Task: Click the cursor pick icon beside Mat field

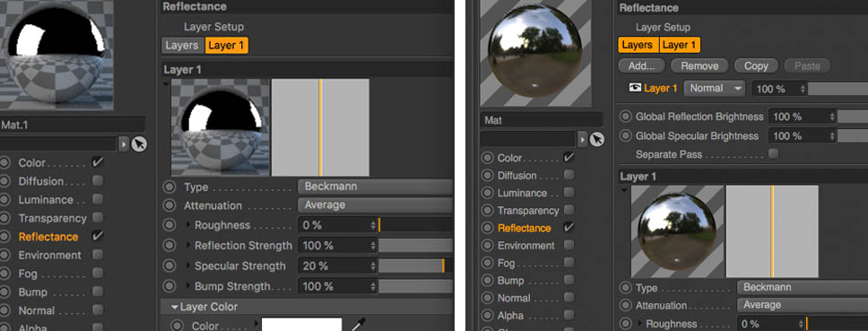Action: click(596, 139)
